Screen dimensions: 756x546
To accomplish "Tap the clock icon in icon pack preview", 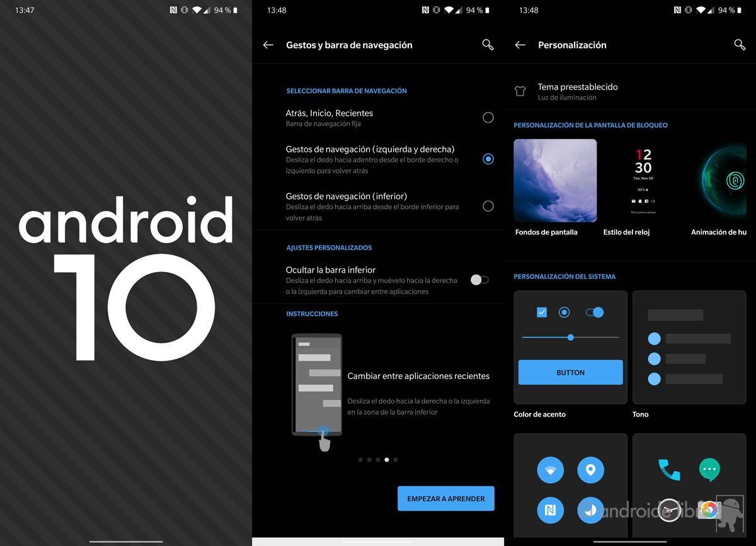I will [669, 510].
